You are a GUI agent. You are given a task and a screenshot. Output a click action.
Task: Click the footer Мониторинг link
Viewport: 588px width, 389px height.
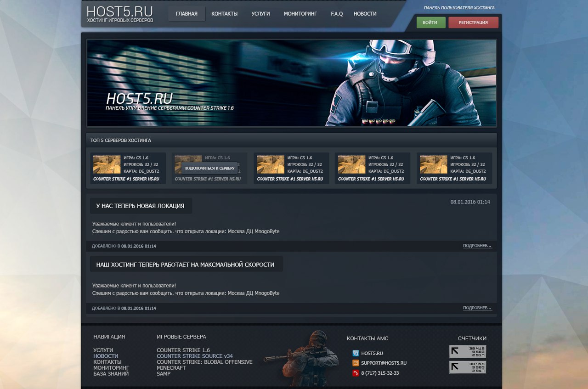click(x=111, y=368)
